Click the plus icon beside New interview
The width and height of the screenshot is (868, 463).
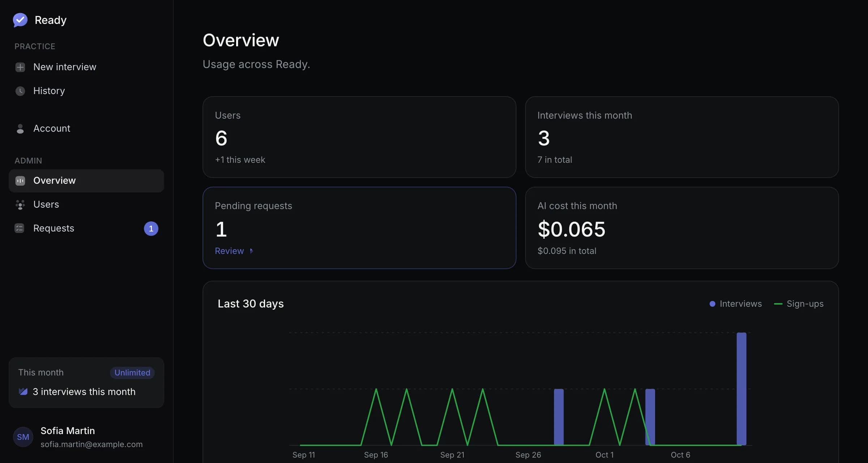click(20, 67)
